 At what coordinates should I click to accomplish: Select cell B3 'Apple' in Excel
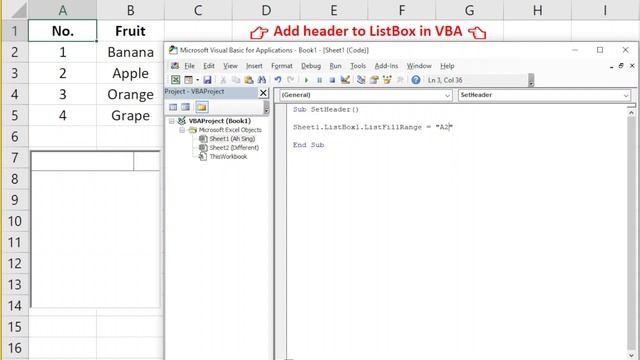130,73
